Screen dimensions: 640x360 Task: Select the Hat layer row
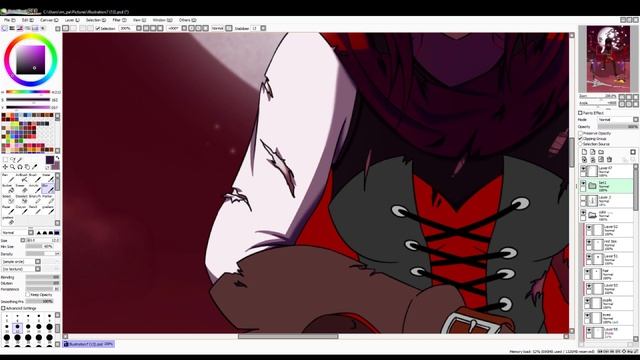tap(609, 273)
